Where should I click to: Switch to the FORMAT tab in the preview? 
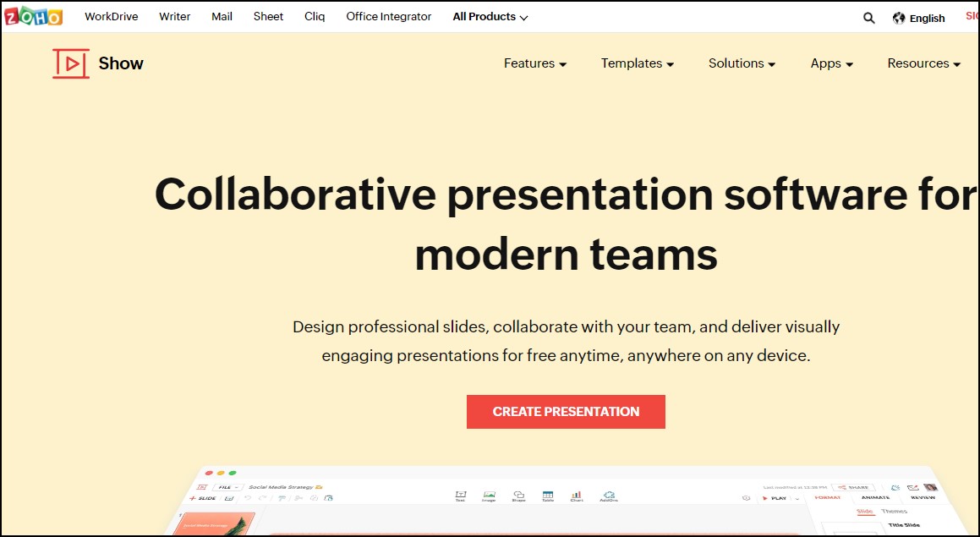pyautogui.click(x=827, y=497)
